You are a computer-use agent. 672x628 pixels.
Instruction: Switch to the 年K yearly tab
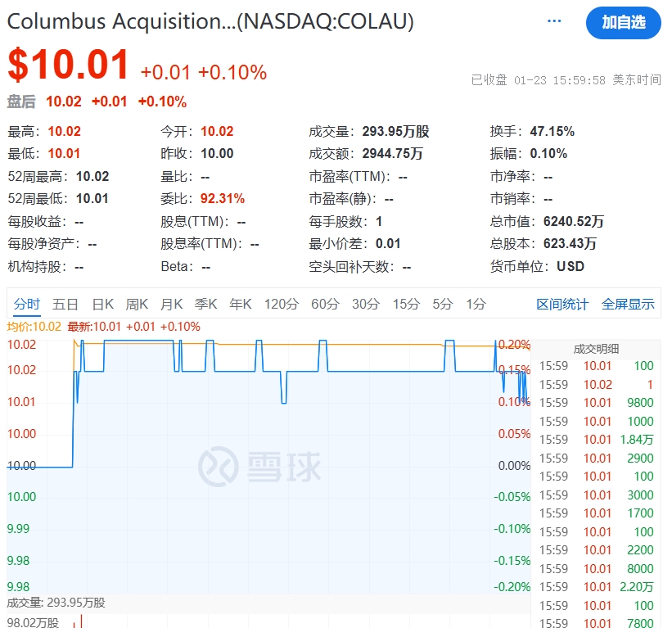tap(240, 303)
